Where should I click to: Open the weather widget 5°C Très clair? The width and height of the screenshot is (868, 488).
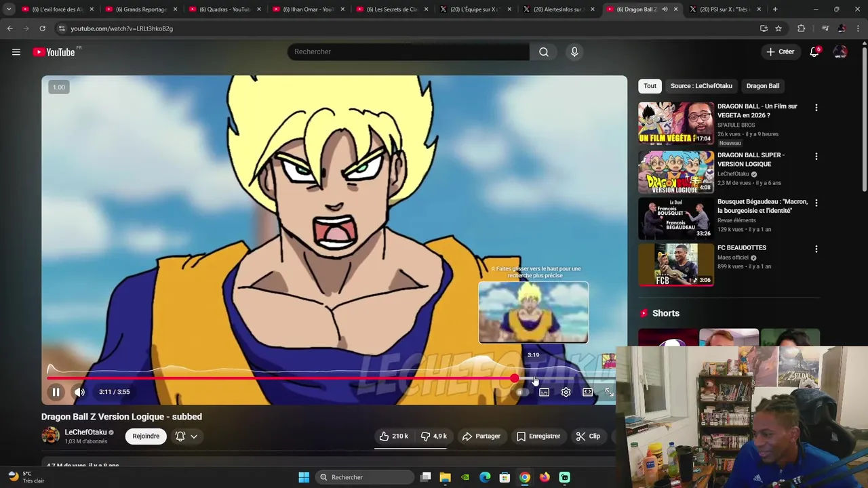click(x=26, y=477)
